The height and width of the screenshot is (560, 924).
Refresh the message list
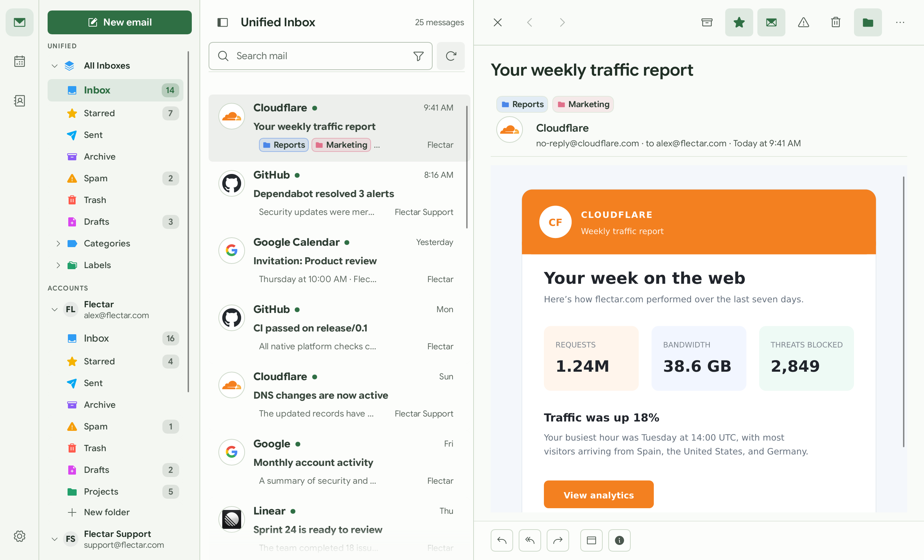[451, 56]
